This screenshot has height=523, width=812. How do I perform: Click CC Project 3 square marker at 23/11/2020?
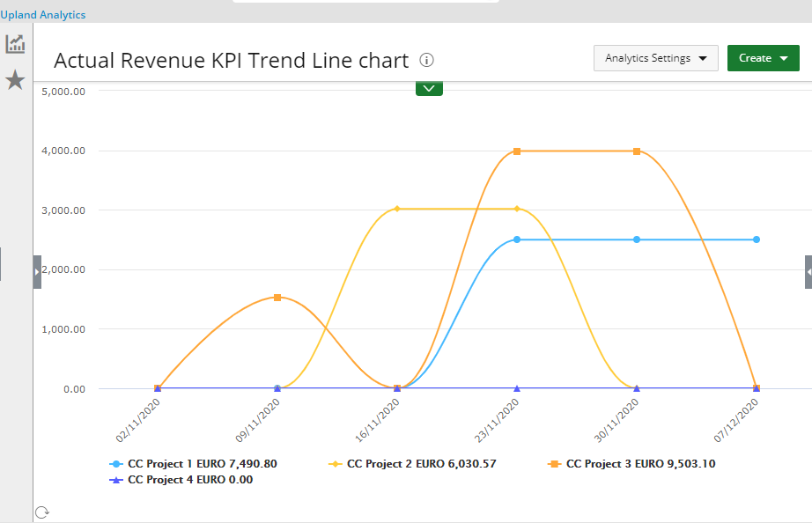click(517, 151)
